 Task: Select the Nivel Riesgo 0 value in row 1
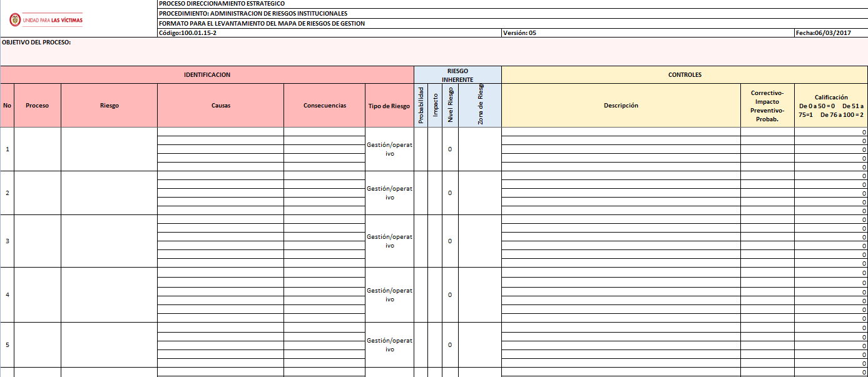pyautogui.click(x=450, y=149)
